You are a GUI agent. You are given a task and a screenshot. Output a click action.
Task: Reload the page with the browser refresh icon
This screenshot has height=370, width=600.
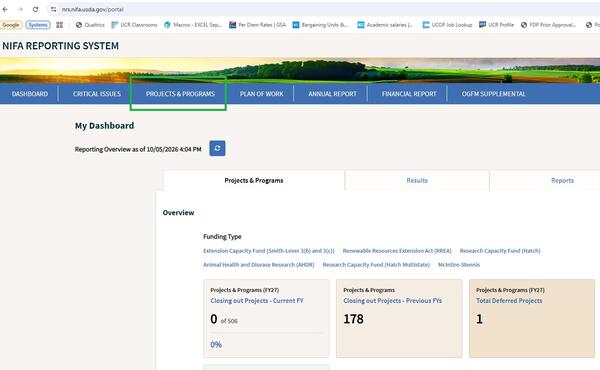pyautogui.click(x=35, y=9)
